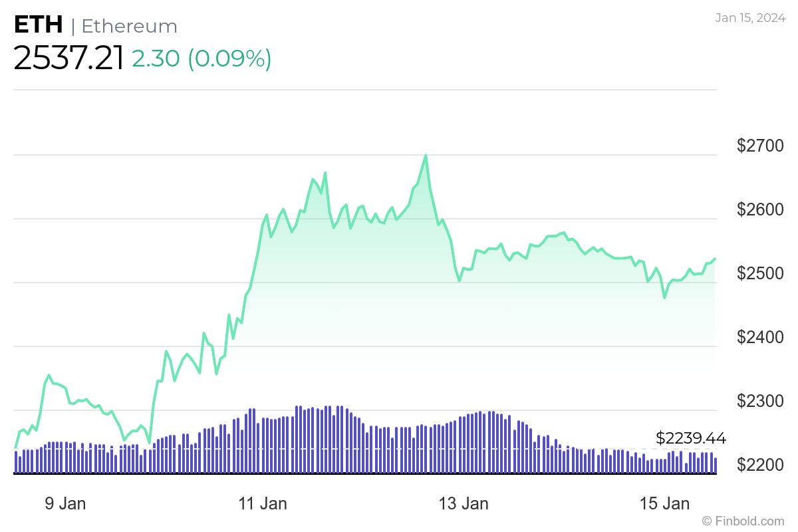Click the Jan 15, 2024 date label

[749, 18]
